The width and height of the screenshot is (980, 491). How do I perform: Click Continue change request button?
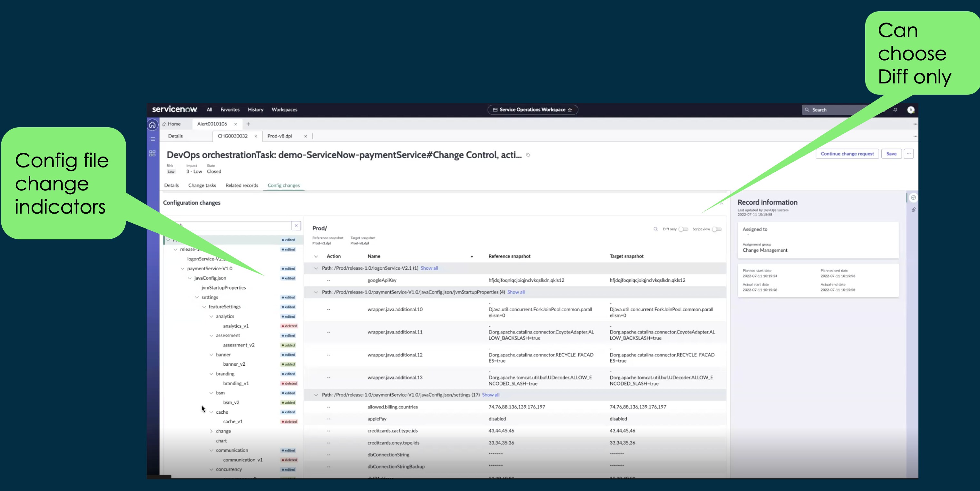847,154
